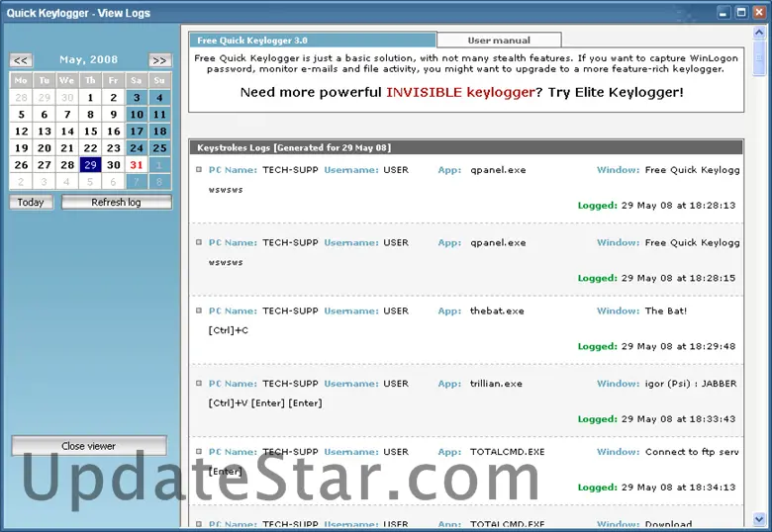Choose May 11 on the calendar

[x=159, y=115]
